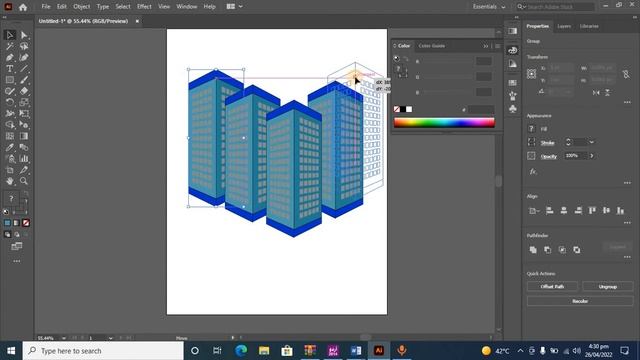Viewport: 640px width, 360px height.
Task: Select the Selection tool arrow
Action: (x=10, y=35)
